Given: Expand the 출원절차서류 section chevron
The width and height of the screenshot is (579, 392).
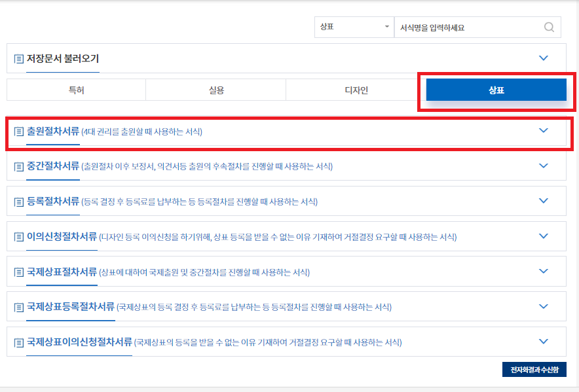Looking at the screenshot, I should (543, 130).
